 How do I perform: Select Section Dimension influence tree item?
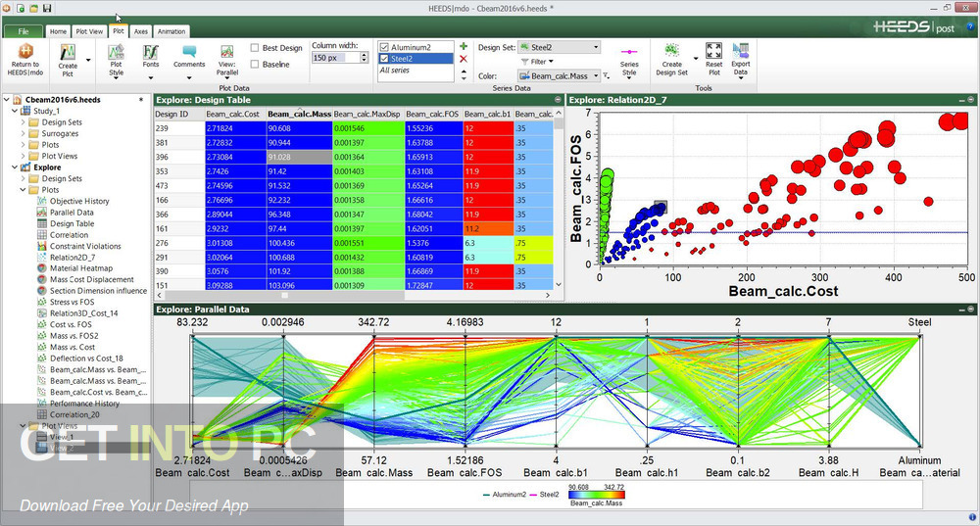coord(98,291)
